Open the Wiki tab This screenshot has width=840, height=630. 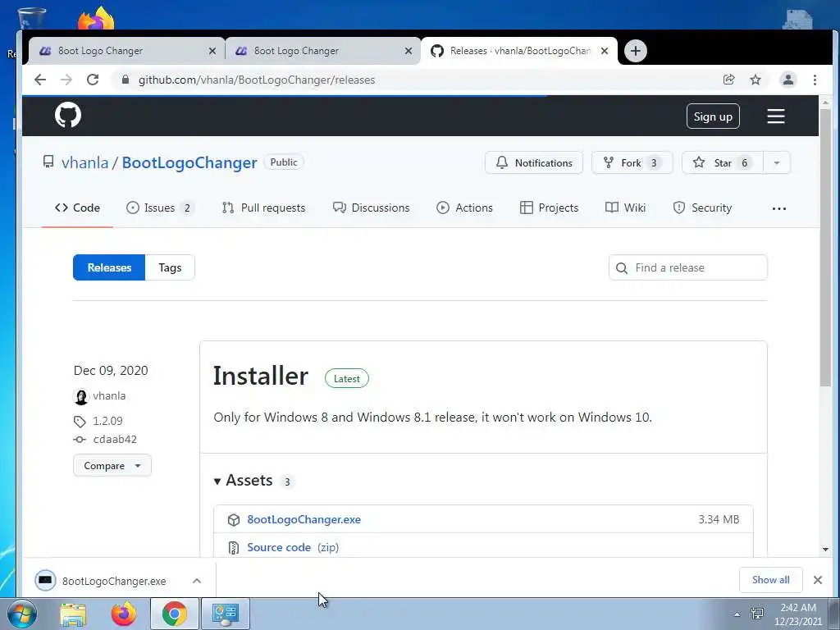pyautogui.click(x=625, y=208)
